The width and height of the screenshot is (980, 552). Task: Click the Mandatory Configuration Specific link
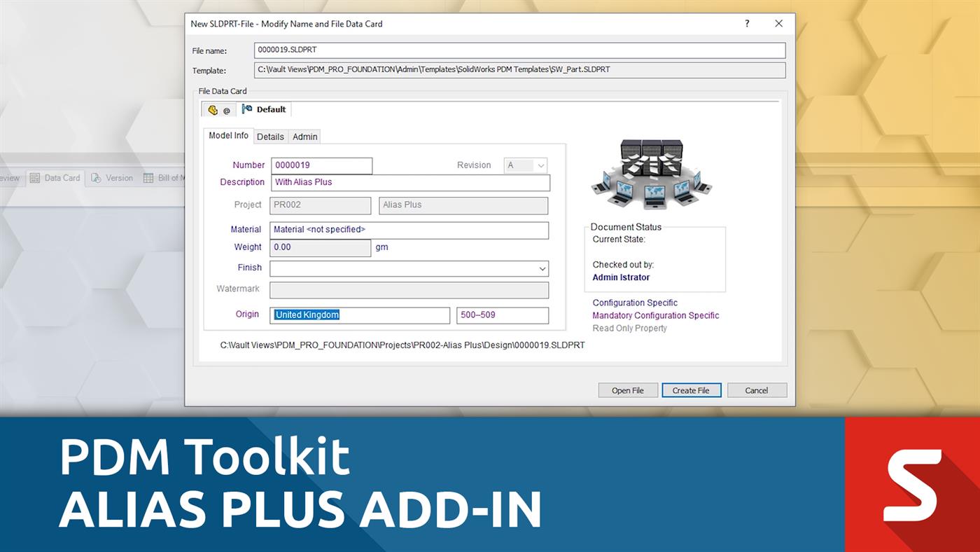655,315
